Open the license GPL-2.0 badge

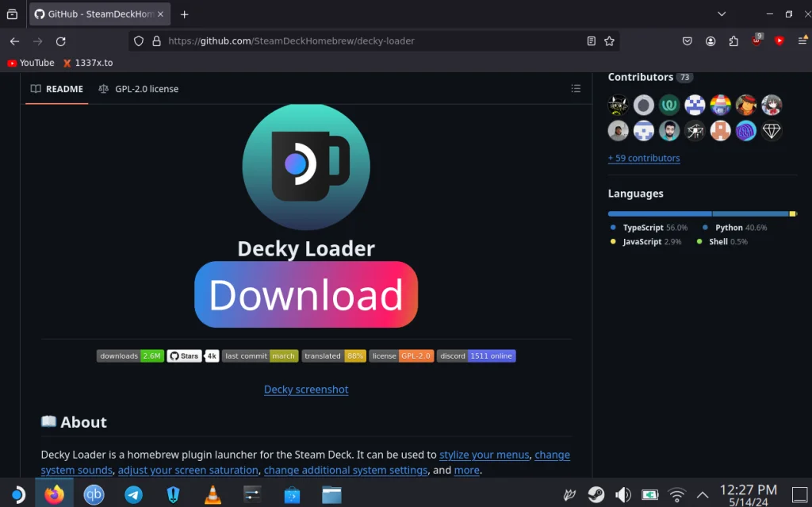[x=401, y=356]
